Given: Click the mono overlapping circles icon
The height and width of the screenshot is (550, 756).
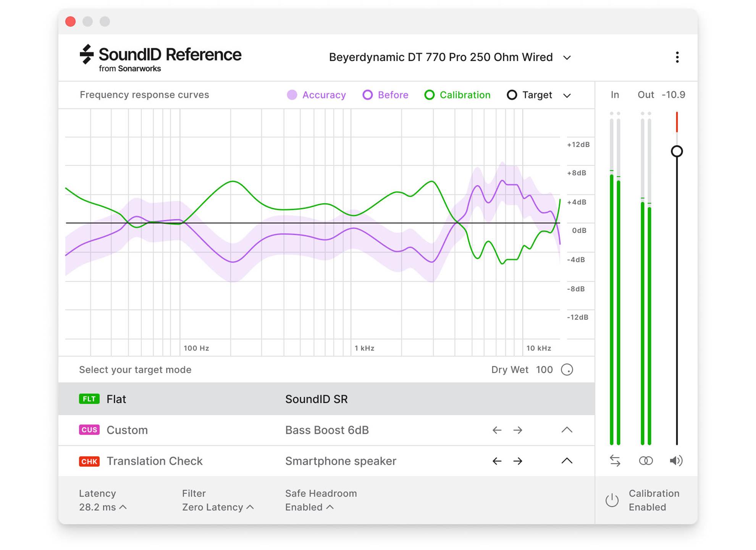Looking at the screenshot, I should tap(646, 461).
